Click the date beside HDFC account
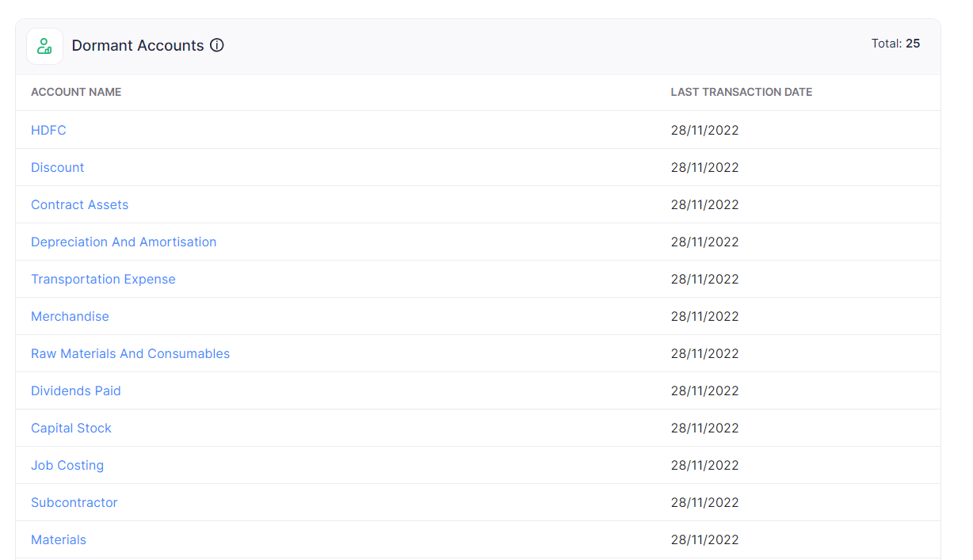Screen dimensions: 973x560 click(x=704, y=130)
